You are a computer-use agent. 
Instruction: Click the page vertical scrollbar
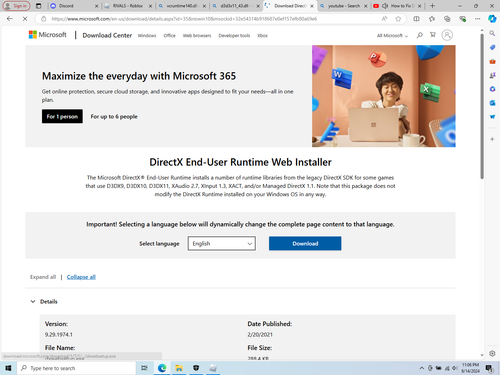(482, 106)
